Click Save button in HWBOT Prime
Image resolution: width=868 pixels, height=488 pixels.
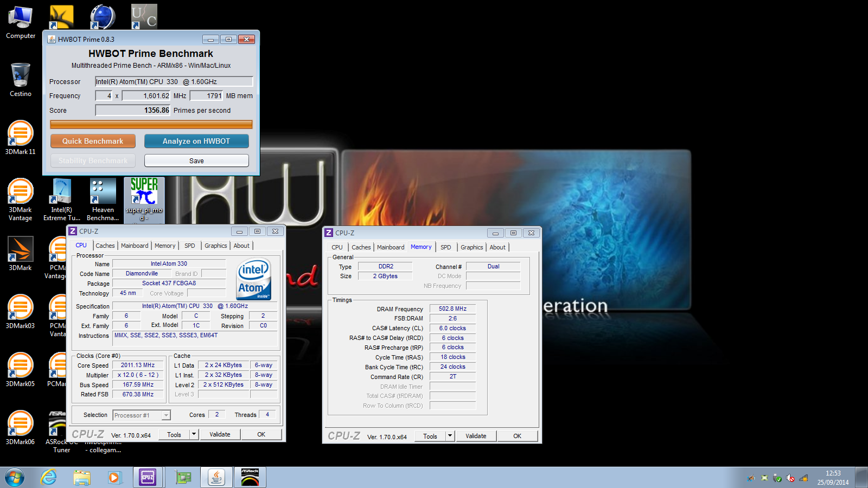(x=196, y=160)
